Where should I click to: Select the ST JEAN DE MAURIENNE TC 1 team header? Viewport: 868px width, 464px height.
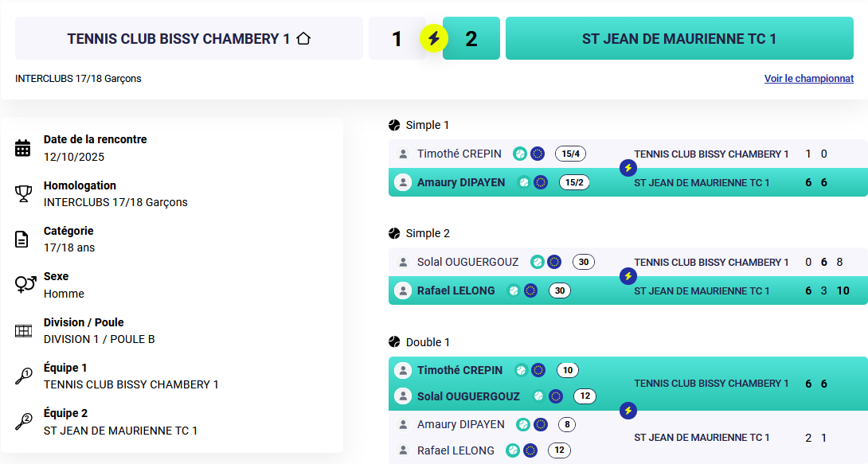(x=678, y=38)
